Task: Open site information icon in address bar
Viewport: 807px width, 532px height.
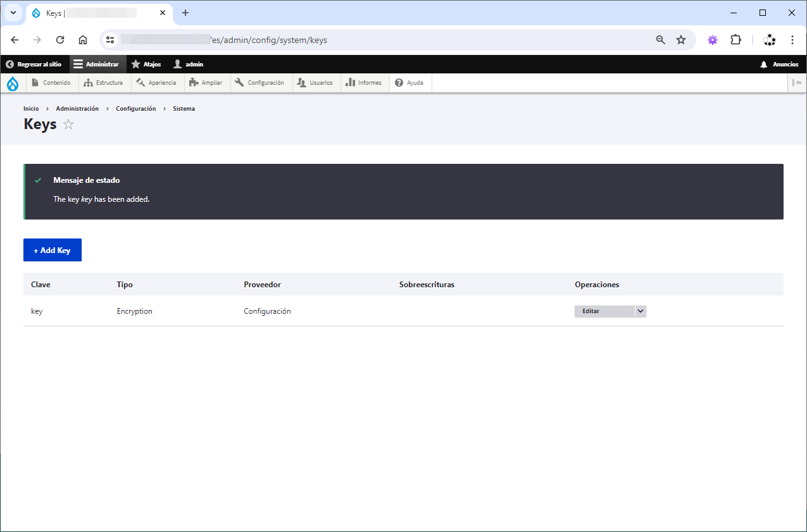Action: click(111, 40)
